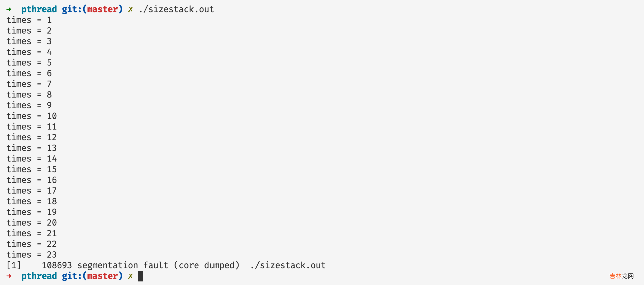The width and height of the screenshot is (644, 285).
Task: Click the green arrow prompt icon at top
Action: pos(9,9)
